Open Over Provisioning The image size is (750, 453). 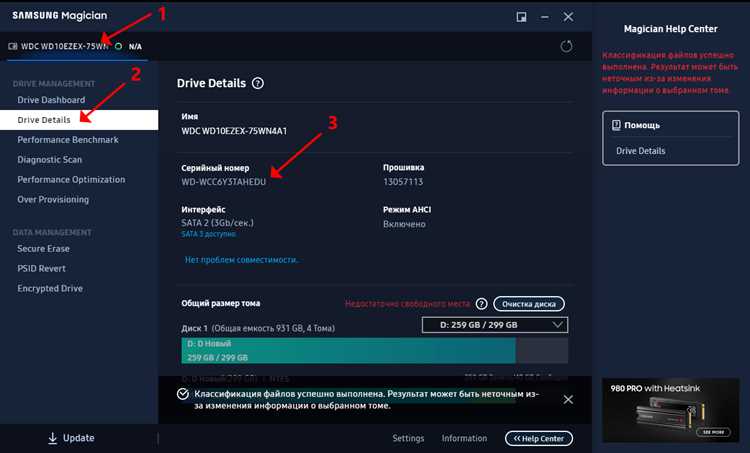coord(53,199)
